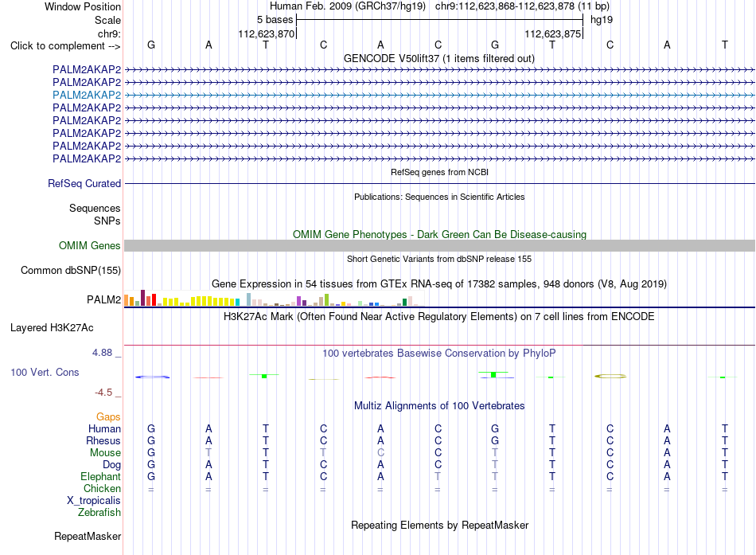
Task: Click the purple bar in PALM2 expression chart
Action: [299, 301]
